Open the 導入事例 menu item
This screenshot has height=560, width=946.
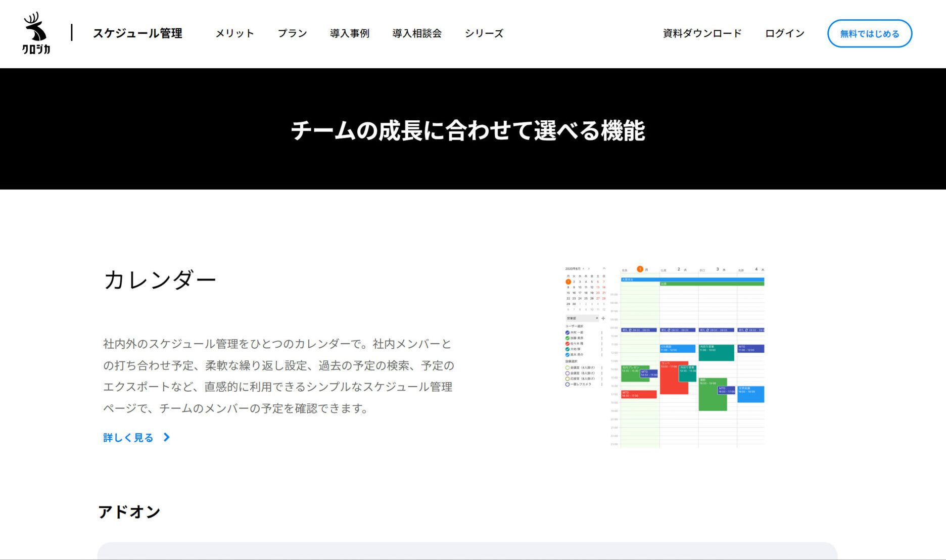point(350,33)
